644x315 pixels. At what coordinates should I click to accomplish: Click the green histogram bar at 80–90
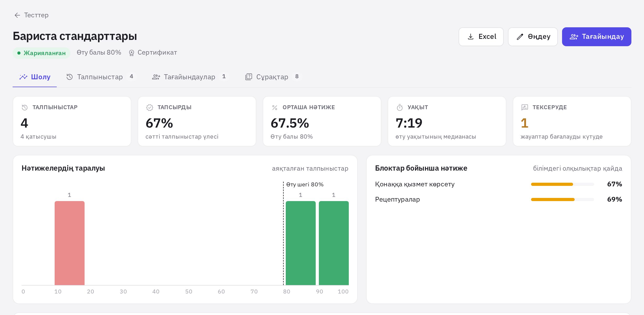coord(301,243)
